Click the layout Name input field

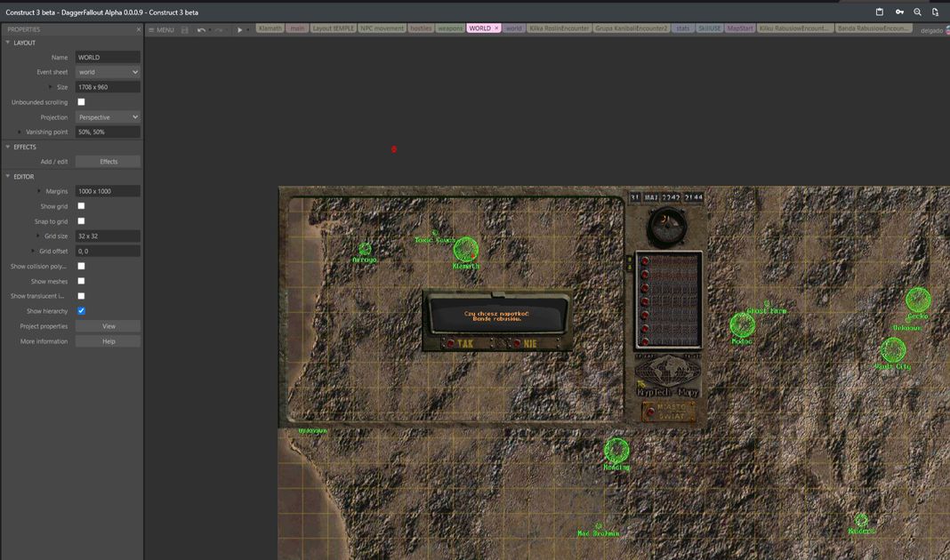(108, 57)
